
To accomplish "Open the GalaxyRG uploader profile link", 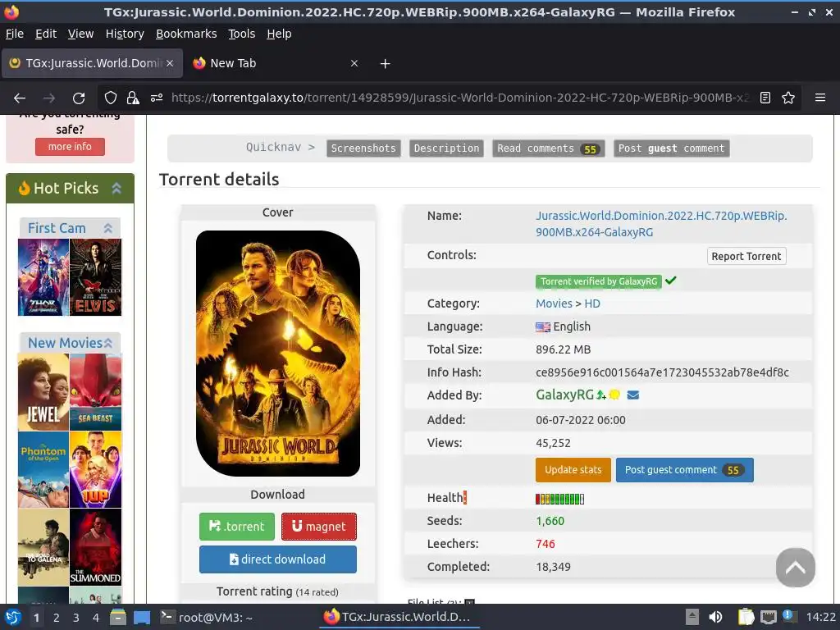I will coord(564,395).
